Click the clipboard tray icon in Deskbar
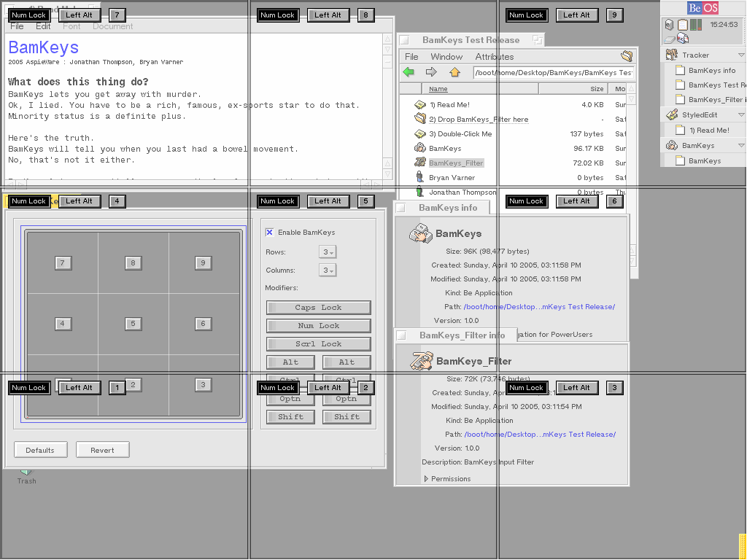This screenshot has height=560, width=747. pyautogui.click(x=683, y=25)
